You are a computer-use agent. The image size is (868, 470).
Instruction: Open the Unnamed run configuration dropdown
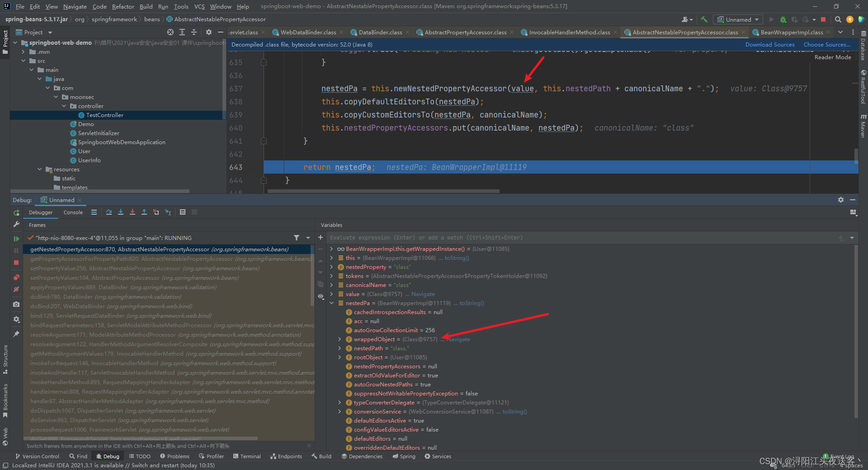tap(738, 19)
